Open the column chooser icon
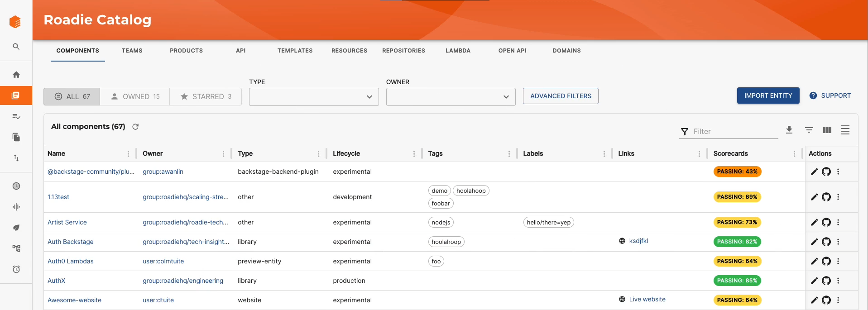 (827, 130)
